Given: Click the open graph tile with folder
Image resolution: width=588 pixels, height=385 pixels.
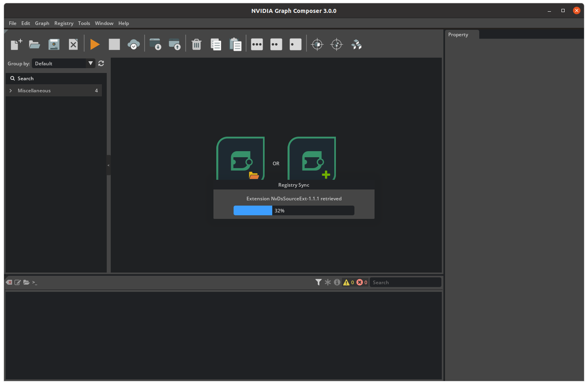Looking at the screenshot, I should [x=240, y=158].
